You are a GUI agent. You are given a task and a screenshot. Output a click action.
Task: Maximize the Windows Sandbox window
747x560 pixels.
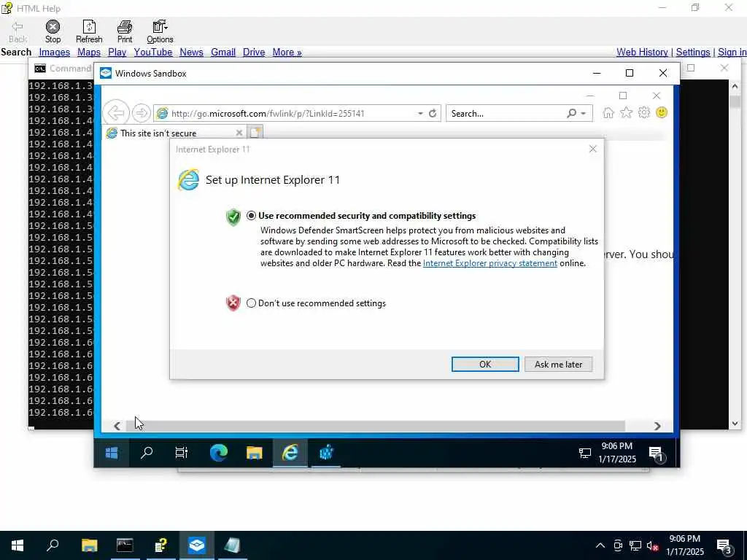630,73
